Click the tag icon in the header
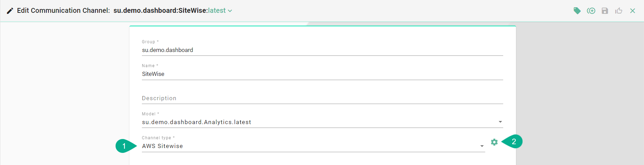Screen dimensions: 644x165 [x=577, y=11]
